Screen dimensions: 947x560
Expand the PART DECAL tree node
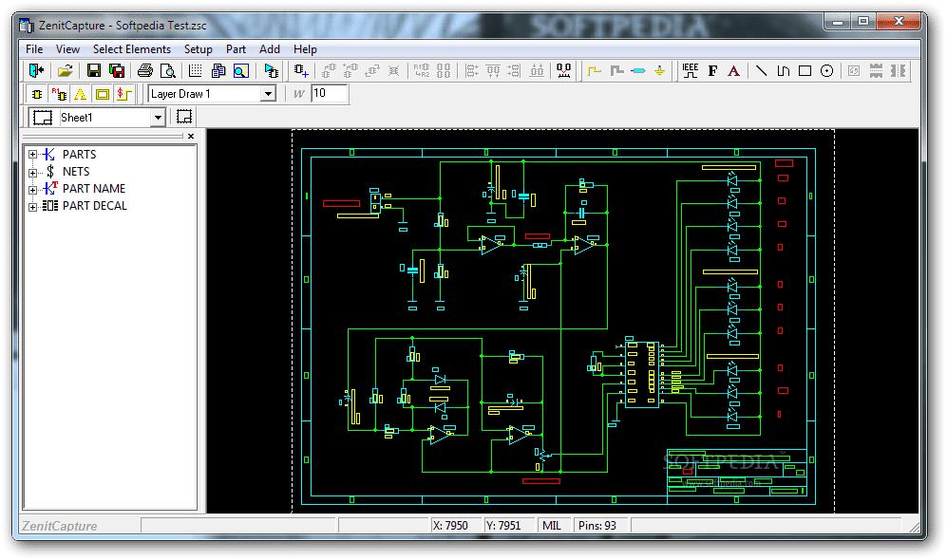pos(33,206)
